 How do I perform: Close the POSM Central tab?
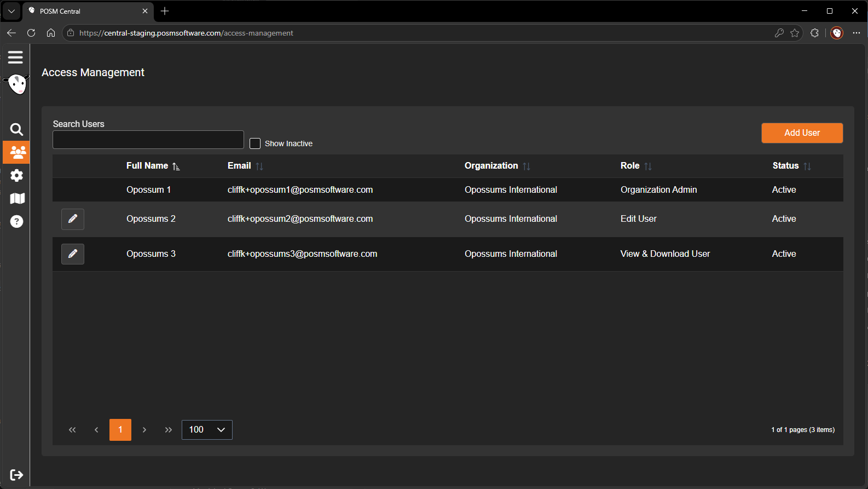click(145, 11)
